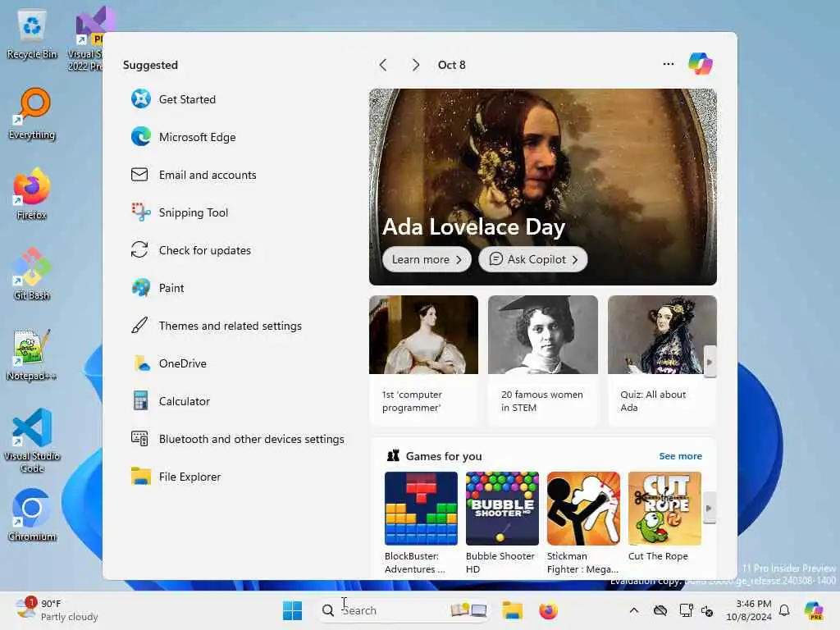Open Bubble Shooter HD game

(x=502, y=523)
